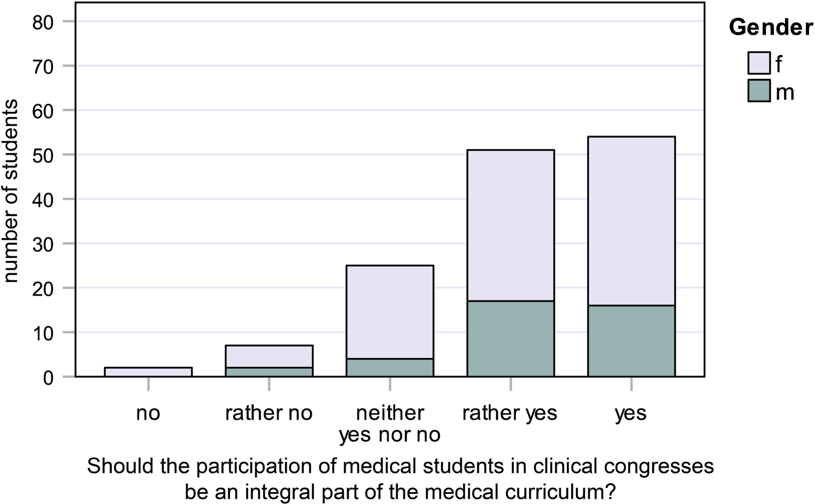The height and width of the screenshot is (504, 815).
Task: Select the 'neither yes nor no' axis label
Action: pyautogui.click(x=390, y=424)
